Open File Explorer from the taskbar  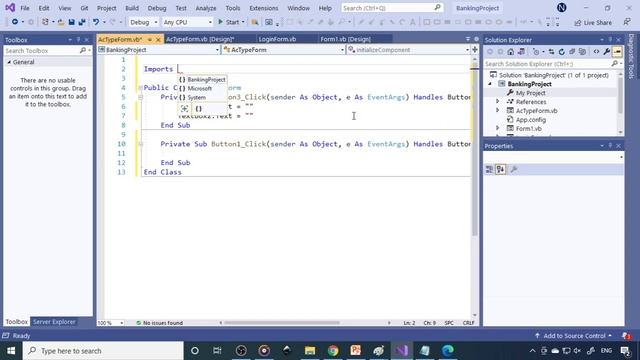[310, 351]
